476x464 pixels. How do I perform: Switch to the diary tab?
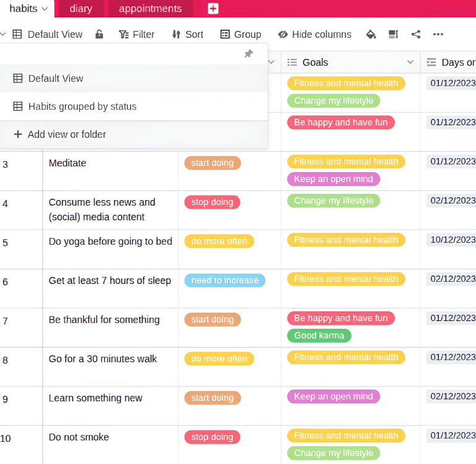(x=81, y=9)
